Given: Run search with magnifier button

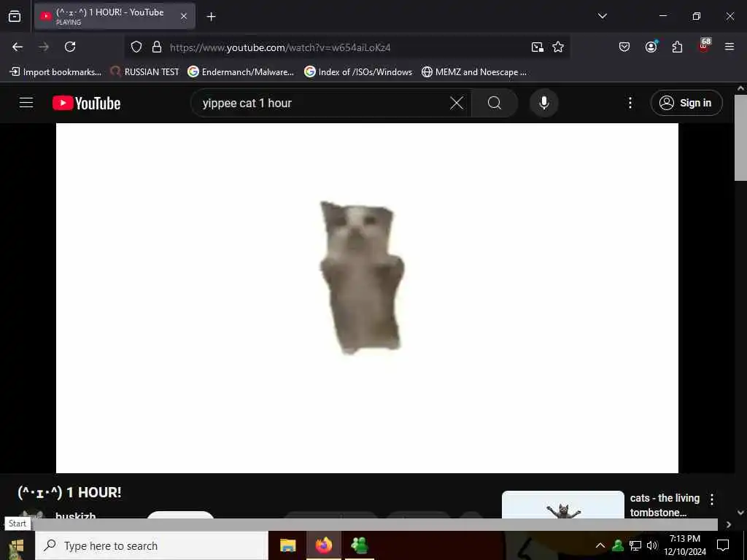Looking at the screenshot, I should [495, 103].
